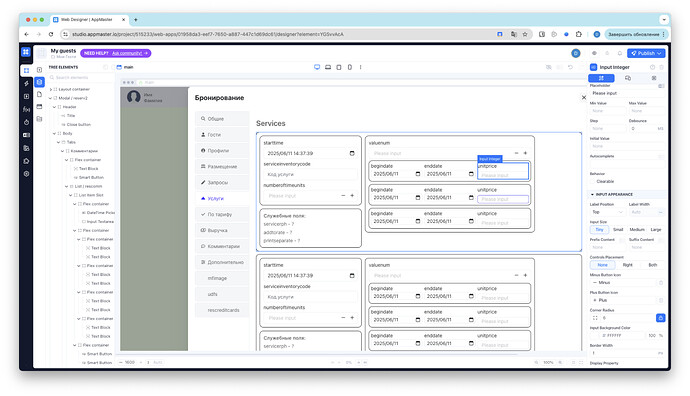Click the undo arrow in designer toolbar
This screenshot has height=396, width=690.
tap(570, 67)
